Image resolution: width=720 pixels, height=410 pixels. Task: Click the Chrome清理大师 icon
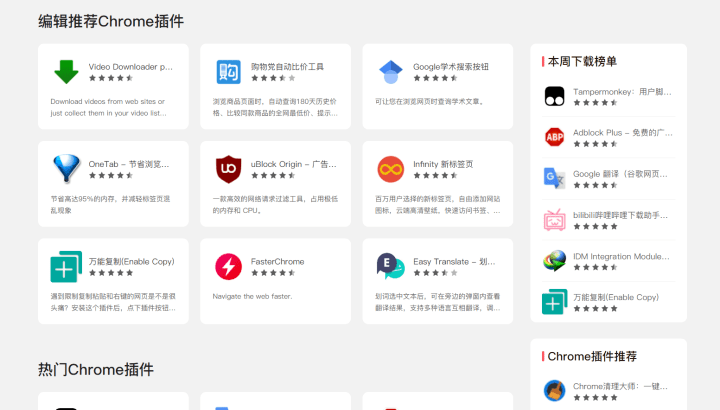point(554,391)
